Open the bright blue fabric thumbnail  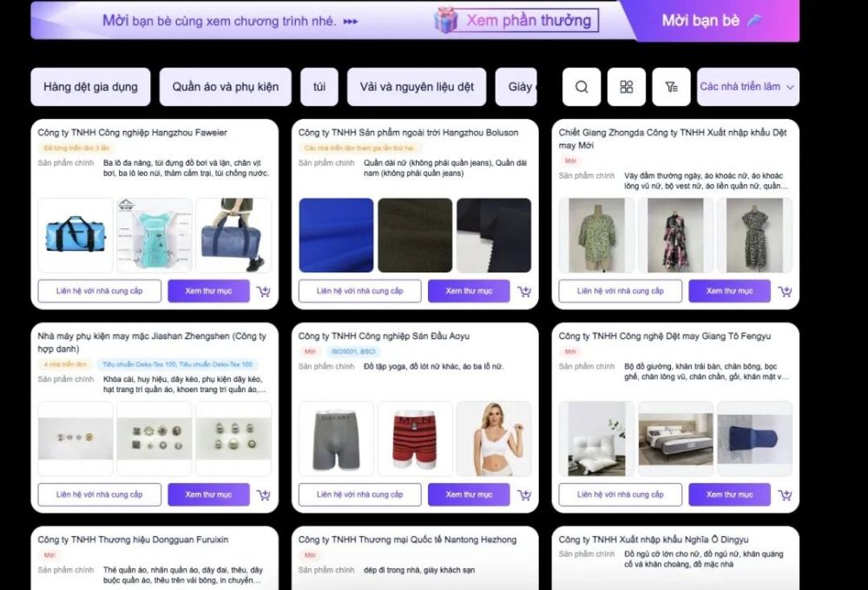tap(336, 235)
